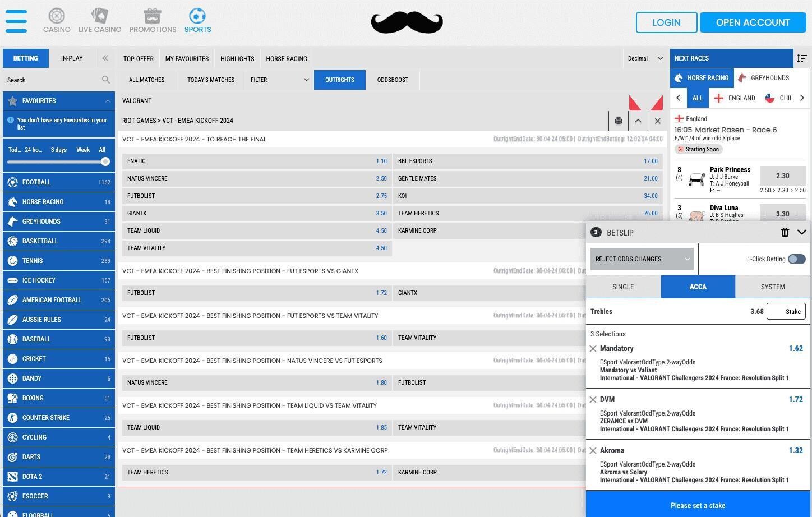Open Dota 2 in the sports list

click(59, 477)
